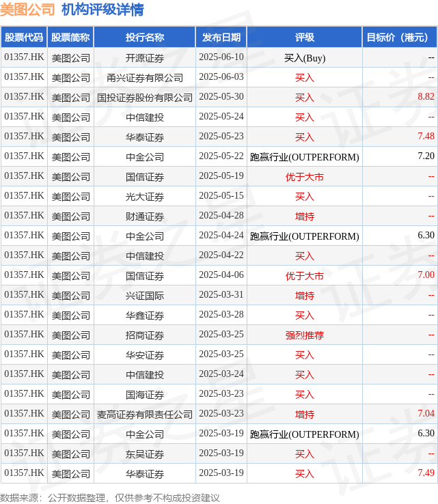Select the date 2025-03-28
The width and height of the screenshot is (438, 504).
[221, 314]
